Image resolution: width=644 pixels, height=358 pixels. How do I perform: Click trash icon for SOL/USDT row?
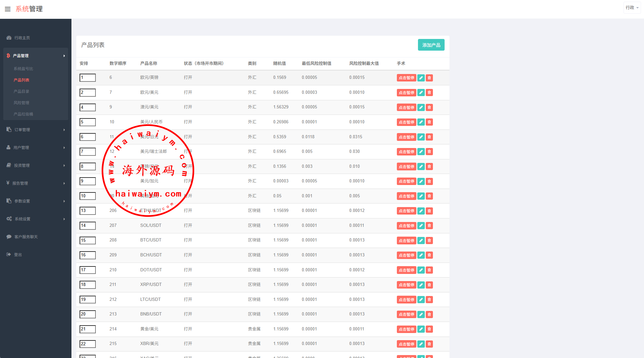pos(429,226)
